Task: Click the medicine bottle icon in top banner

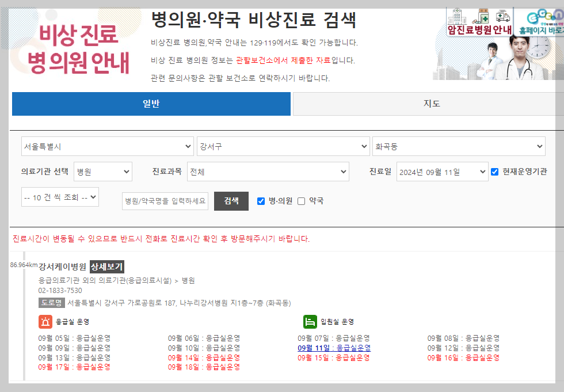Action: [x=483, y=16]
